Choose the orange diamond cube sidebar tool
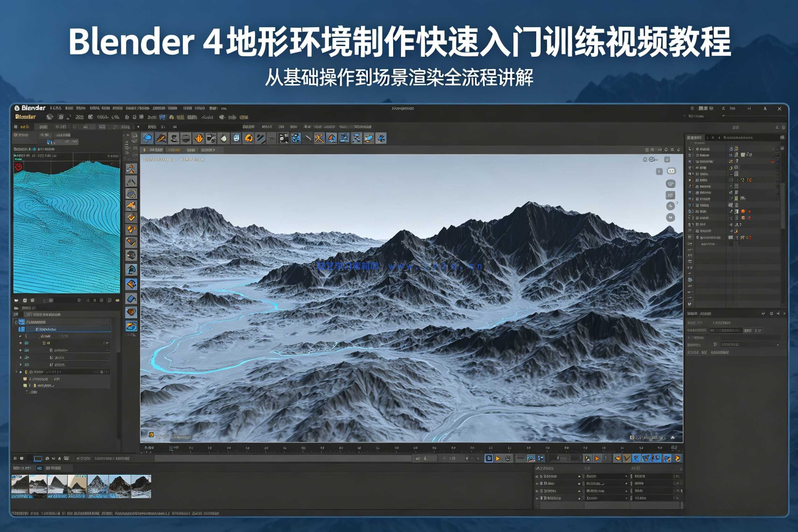 131,217
